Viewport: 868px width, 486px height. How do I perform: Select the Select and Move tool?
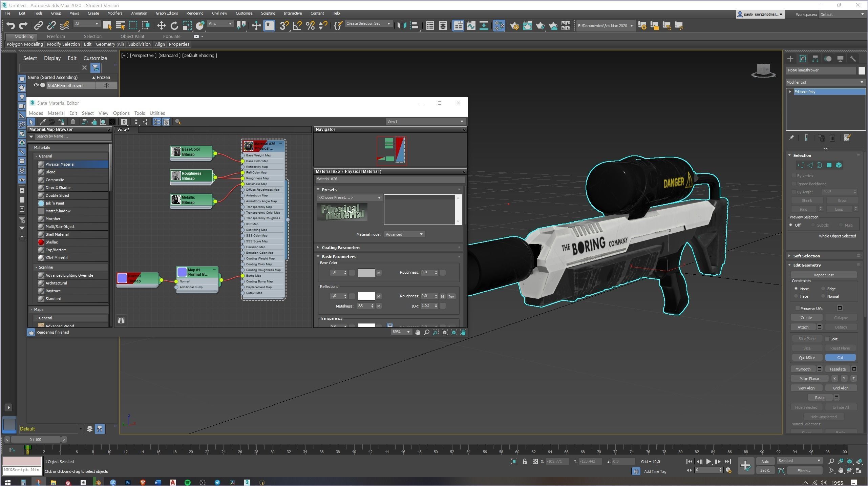coord(161,26)
